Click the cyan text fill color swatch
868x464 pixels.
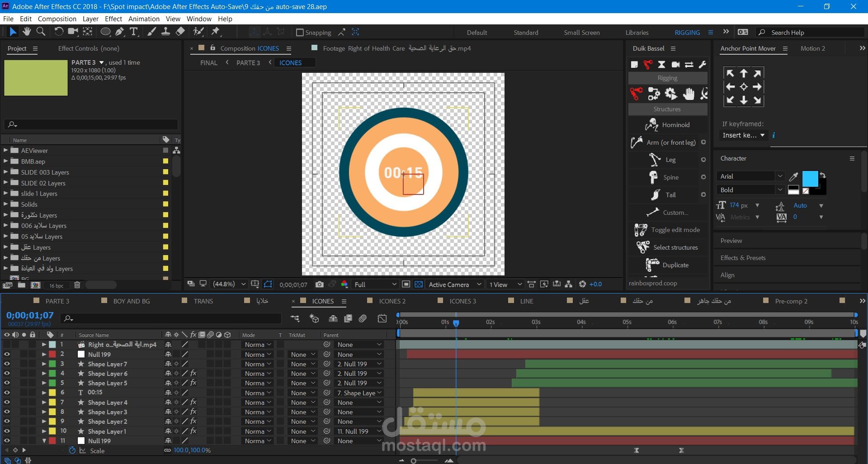[x=810, y=178]
